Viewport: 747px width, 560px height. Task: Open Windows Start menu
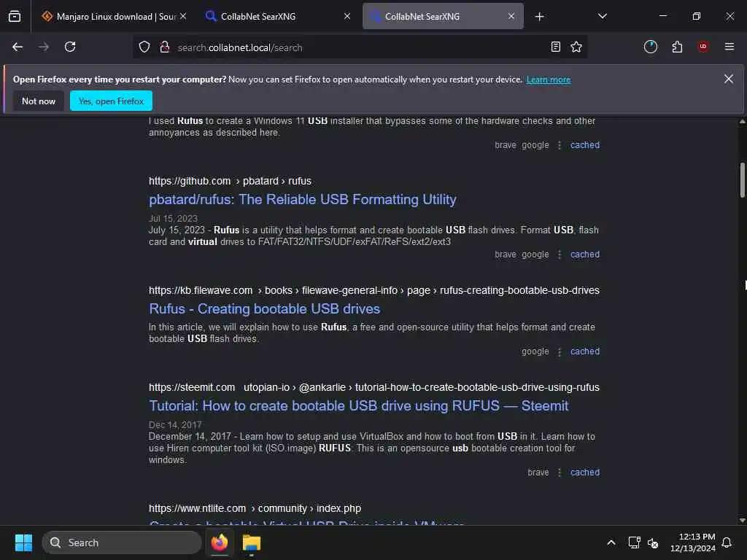click(23, 542)
